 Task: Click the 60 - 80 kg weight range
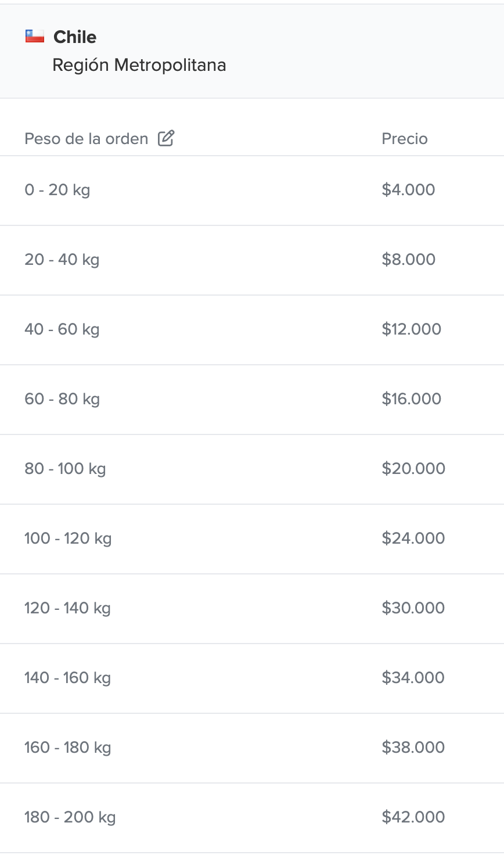point(62,399)
